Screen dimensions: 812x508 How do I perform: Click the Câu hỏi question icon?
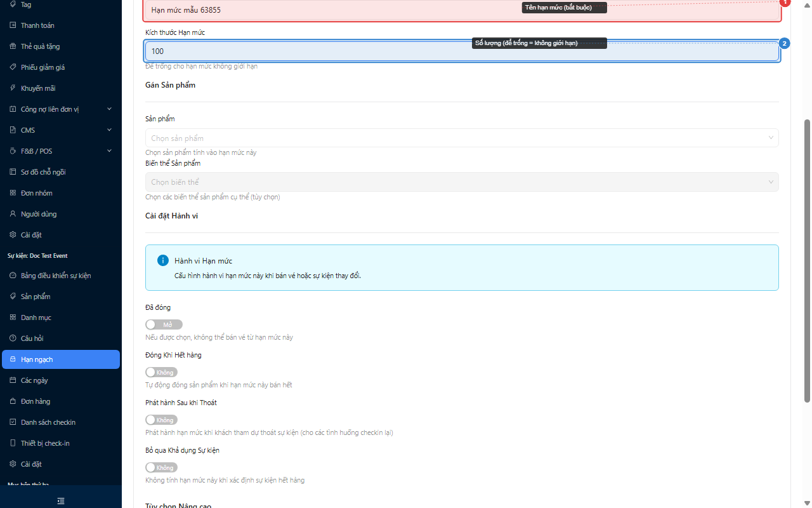13,338
